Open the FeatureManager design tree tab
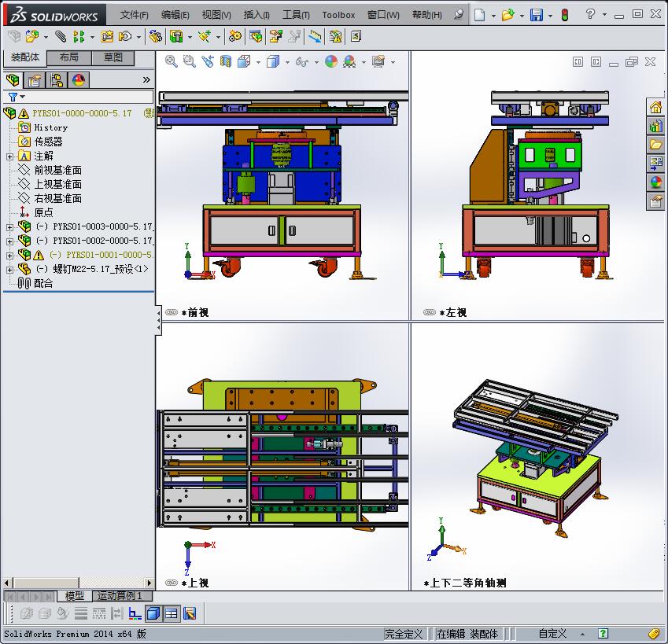This screenshot has width=668, height=644. (x=13, y=80)
